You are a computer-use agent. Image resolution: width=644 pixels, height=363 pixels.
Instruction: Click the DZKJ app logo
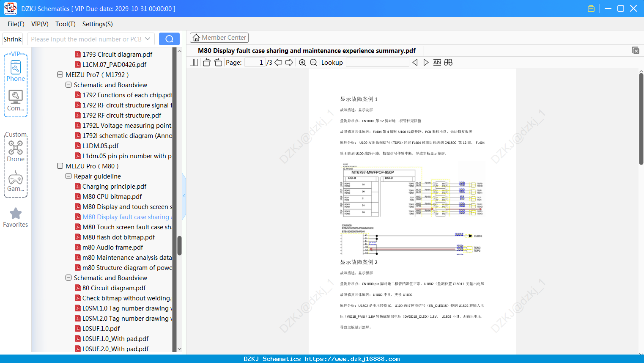pyautogui.click(x=10, y=8)
